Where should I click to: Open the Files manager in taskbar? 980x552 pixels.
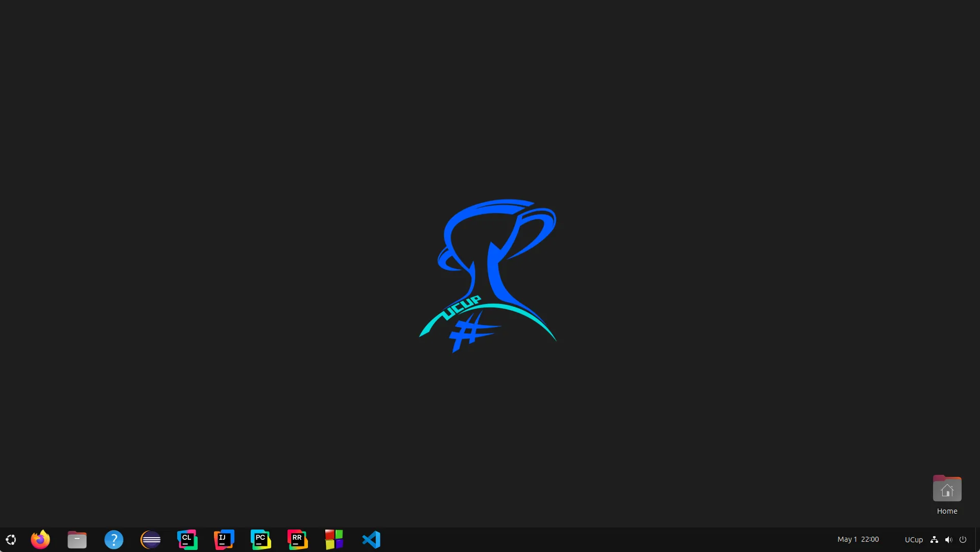77,540
